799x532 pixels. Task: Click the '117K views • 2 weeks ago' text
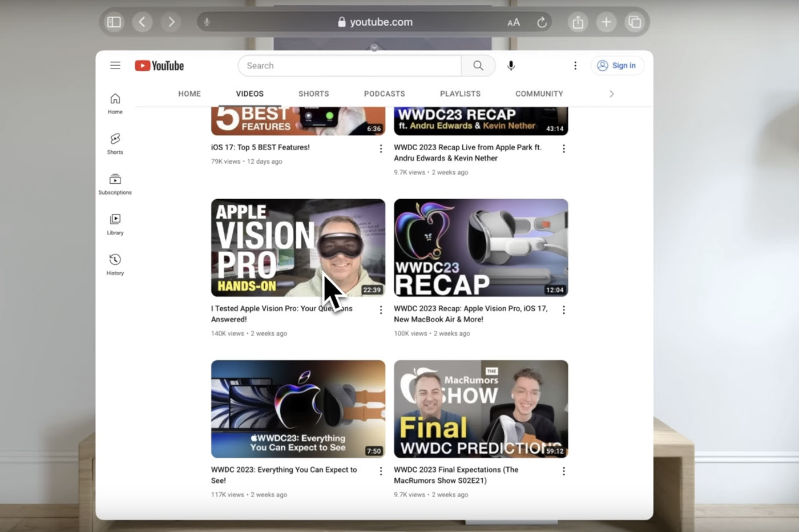click(249, 495)
